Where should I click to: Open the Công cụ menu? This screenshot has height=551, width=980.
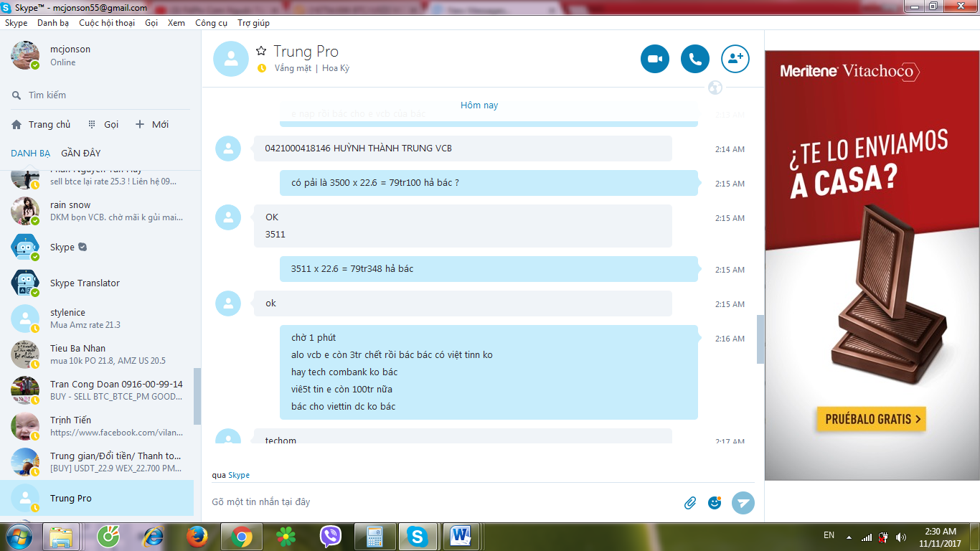(211, 23)
